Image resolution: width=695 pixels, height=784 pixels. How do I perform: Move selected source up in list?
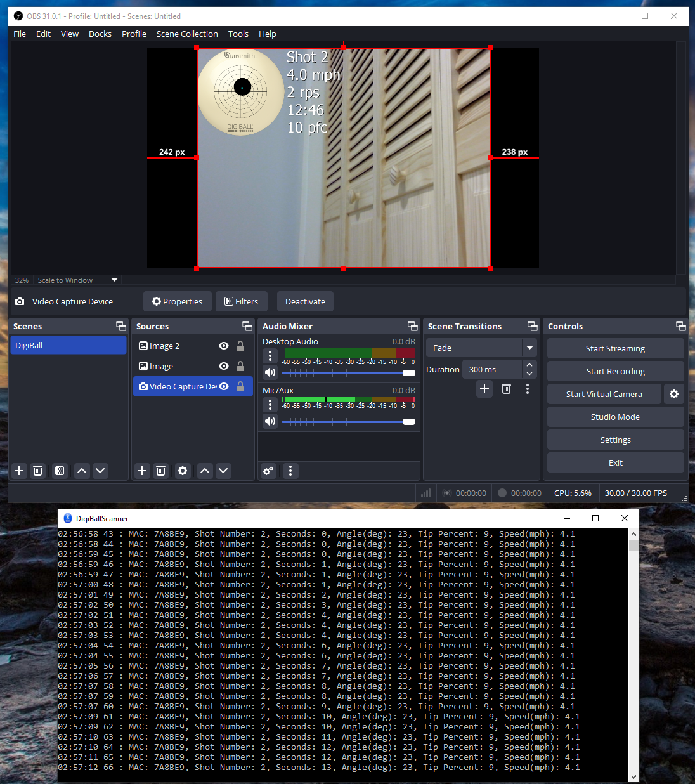pos(204,471)
